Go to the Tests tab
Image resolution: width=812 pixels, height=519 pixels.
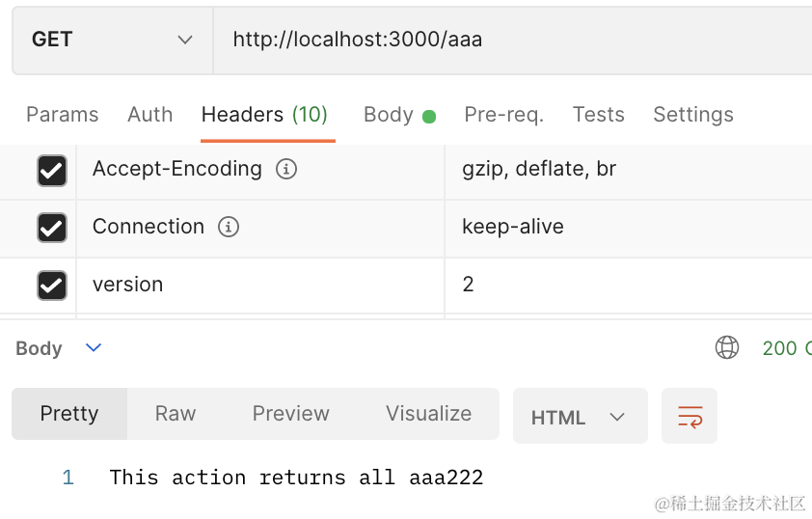tap(598, 115)
